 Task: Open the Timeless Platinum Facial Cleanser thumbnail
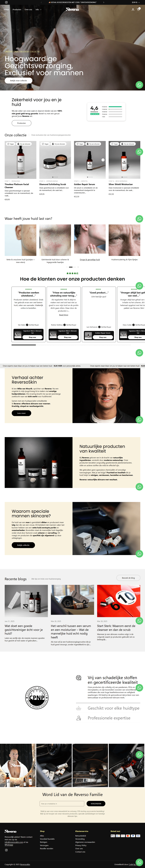coord(20,160)
